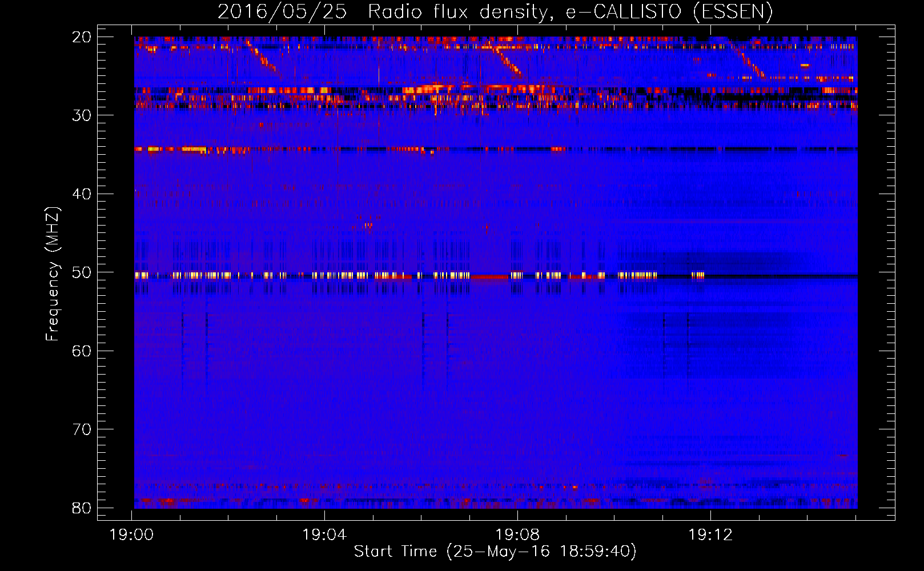Click the frequency tick label "40"
The height and width of the screenshot is (571, 924).
(x=82, y=194)
